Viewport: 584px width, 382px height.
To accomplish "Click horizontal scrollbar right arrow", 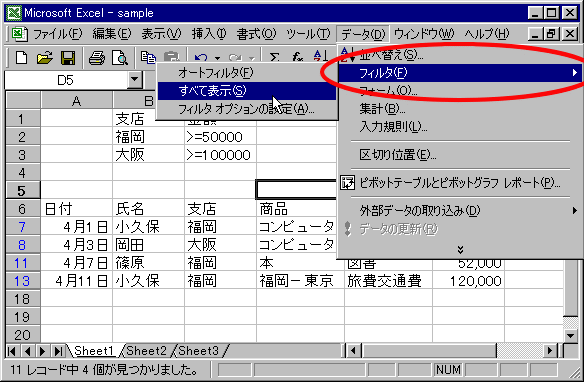I will pos(550,351).
